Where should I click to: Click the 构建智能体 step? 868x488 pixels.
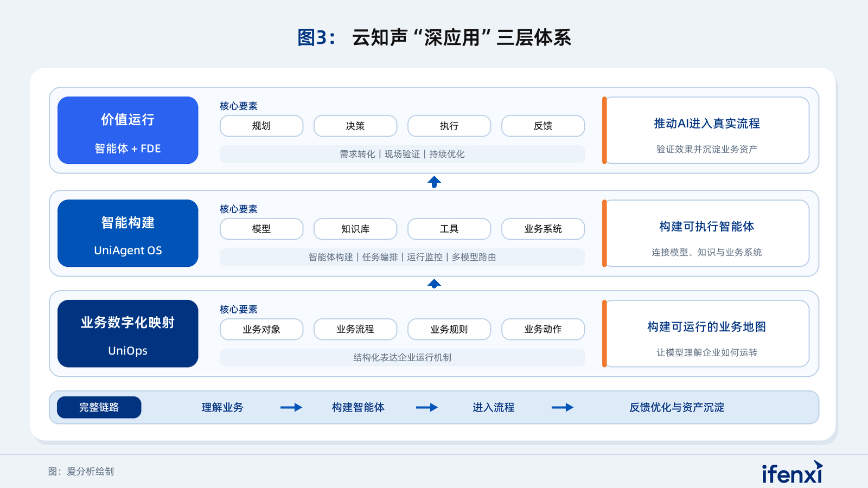[x=358, y=407]
